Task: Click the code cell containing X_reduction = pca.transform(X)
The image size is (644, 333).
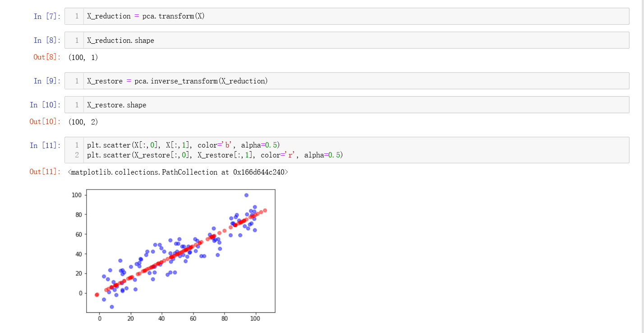Action: (346, 16)
